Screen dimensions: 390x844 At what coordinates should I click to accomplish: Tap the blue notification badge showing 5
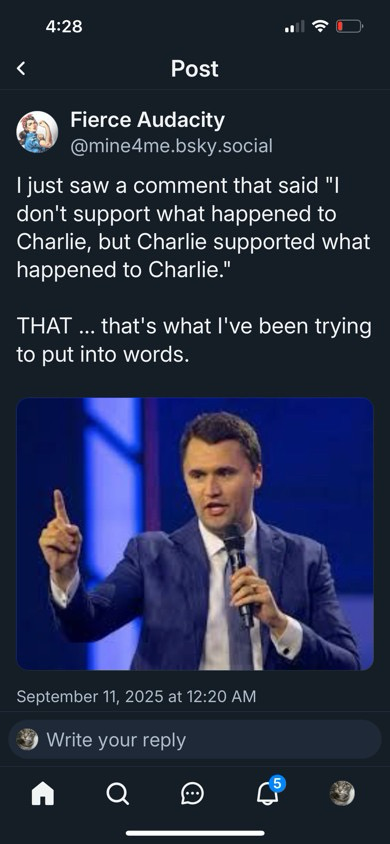coord(276,783)
